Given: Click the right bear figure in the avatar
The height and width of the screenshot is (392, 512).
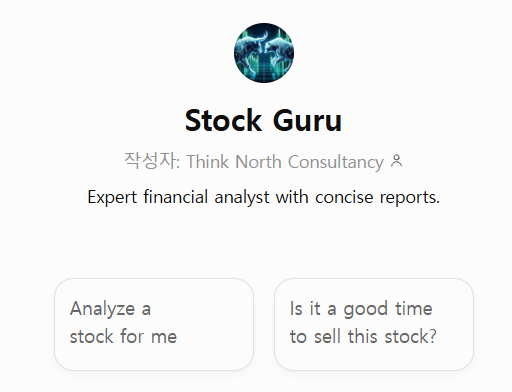Looking at the screenshot, I should click(278, 51).
